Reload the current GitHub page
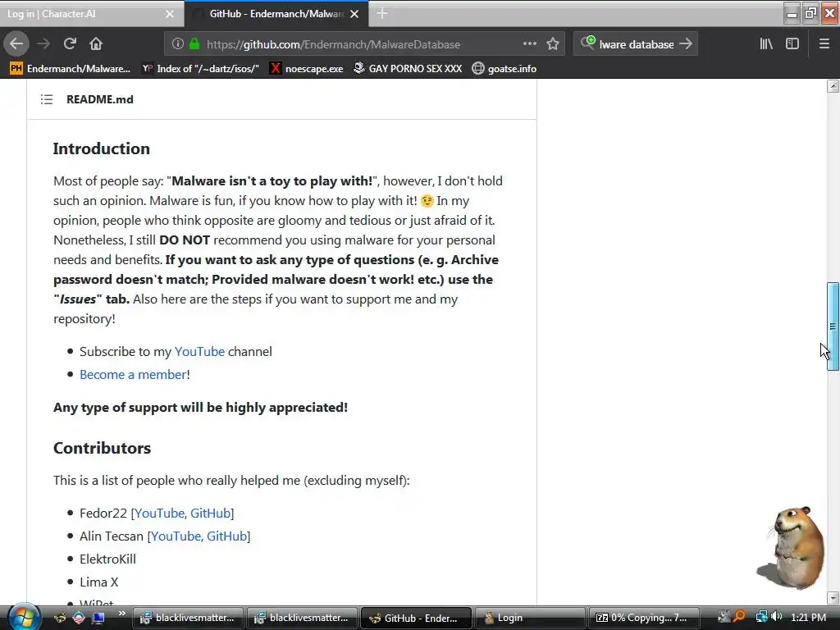The image size is (840, 630). [x=70, y=44]
